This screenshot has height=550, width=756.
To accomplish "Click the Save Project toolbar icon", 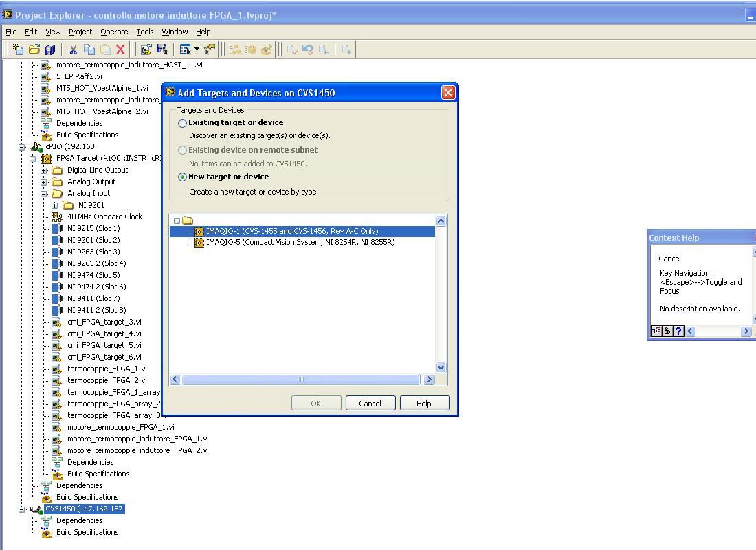I will point(162,49).
